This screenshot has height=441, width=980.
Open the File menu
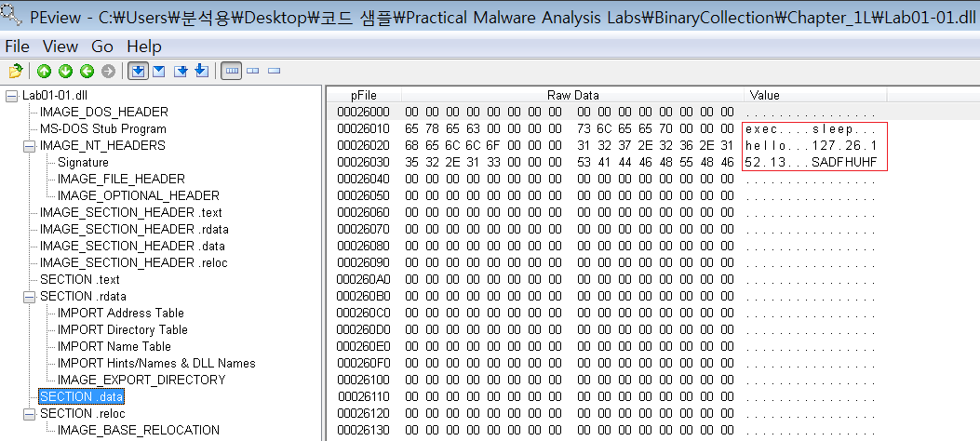[x=17, y=47]
